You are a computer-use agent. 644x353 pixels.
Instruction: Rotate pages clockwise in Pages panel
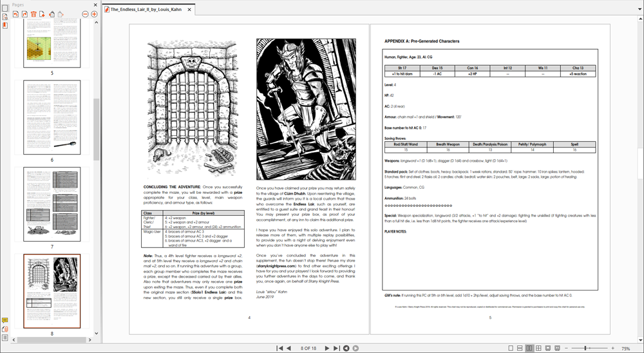[24, 14]
